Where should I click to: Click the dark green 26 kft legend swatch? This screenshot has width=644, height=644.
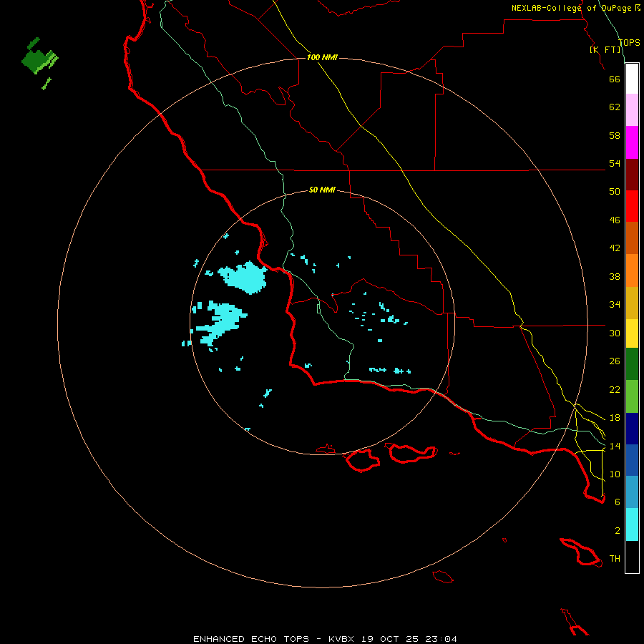[632, 364]
